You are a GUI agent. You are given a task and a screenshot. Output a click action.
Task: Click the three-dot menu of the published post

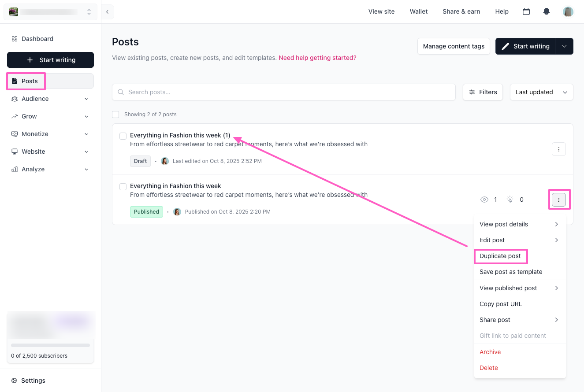tap(558, 200)
